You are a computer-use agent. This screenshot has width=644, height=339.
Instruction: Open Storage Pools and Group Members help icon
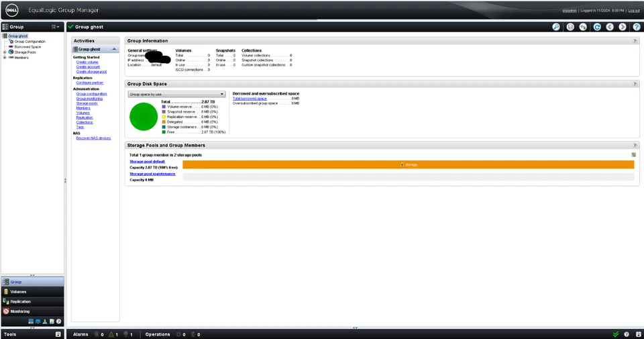(x=635, y=146)
